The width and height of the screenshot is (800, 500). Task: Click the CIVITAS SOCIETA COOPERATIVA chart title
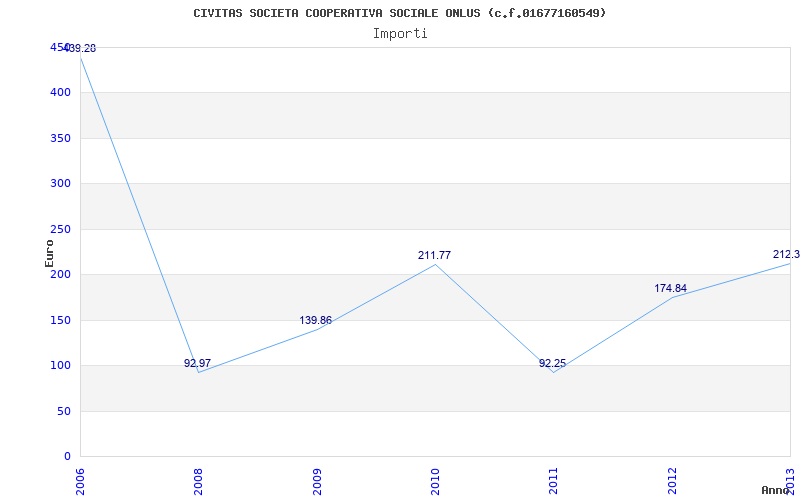400,13
